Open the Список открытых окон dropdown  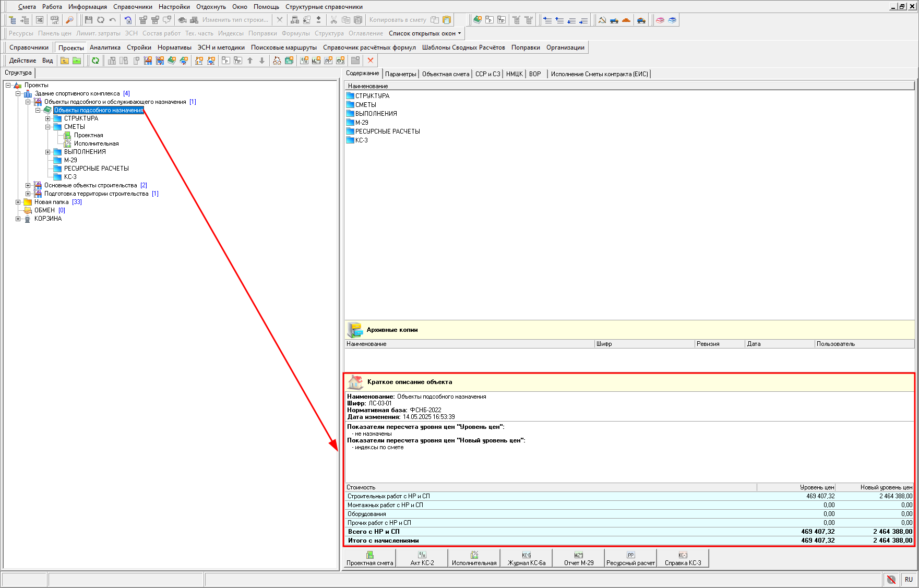pyautogui.click(x=425, y=33)
